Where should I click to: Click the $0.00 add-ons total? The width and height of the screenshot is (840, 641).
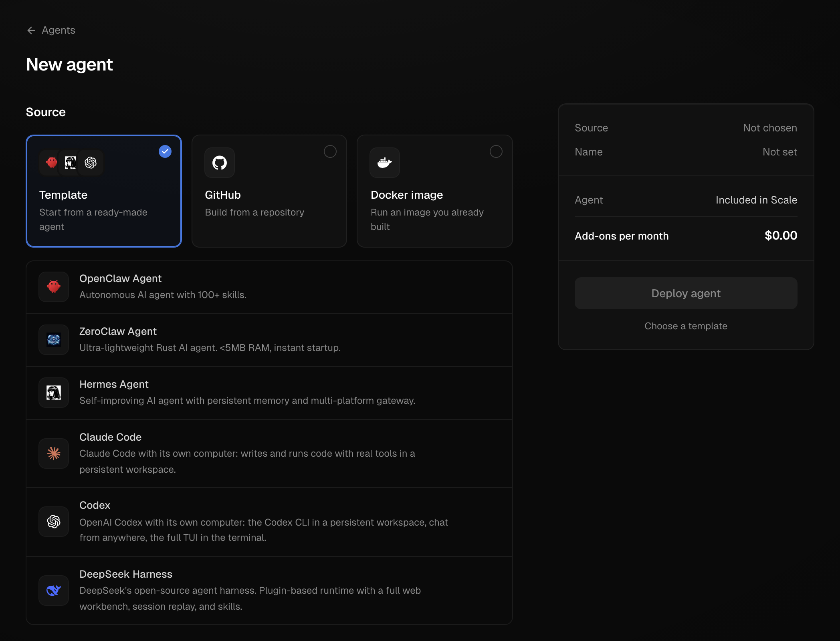pyautogui.click(x=781, y=236)
